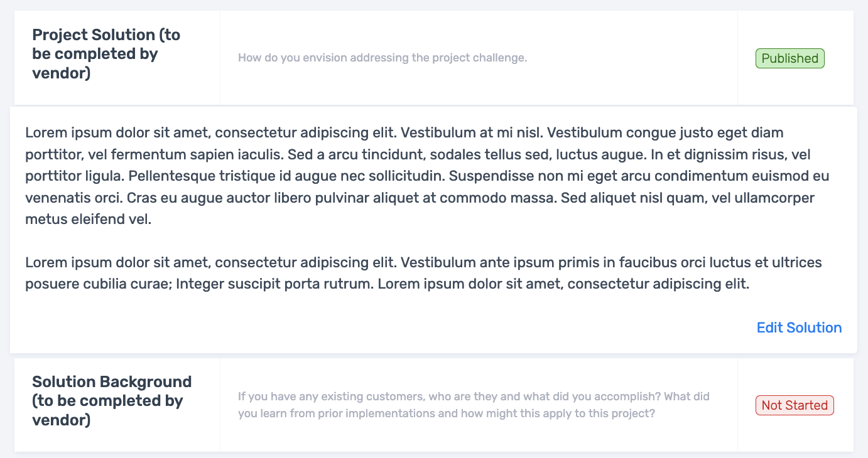Click the line starting 'posuere cubilia curae'
This screenshot has height=458, width=868.
[x=388, y=284]
